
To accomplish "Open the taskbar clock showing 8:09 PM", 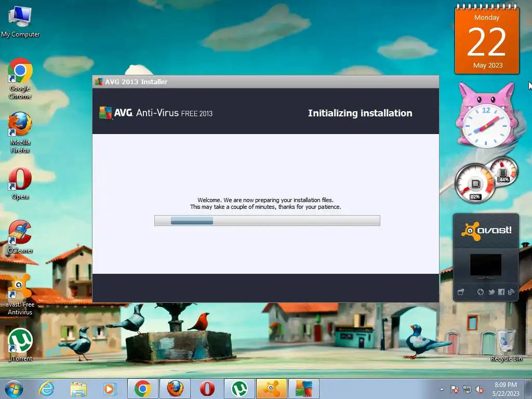I will click(x=506, y=389).
